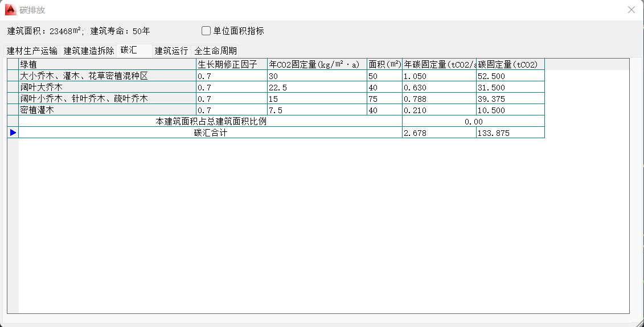Select the total carbon value 133.875

510,133
